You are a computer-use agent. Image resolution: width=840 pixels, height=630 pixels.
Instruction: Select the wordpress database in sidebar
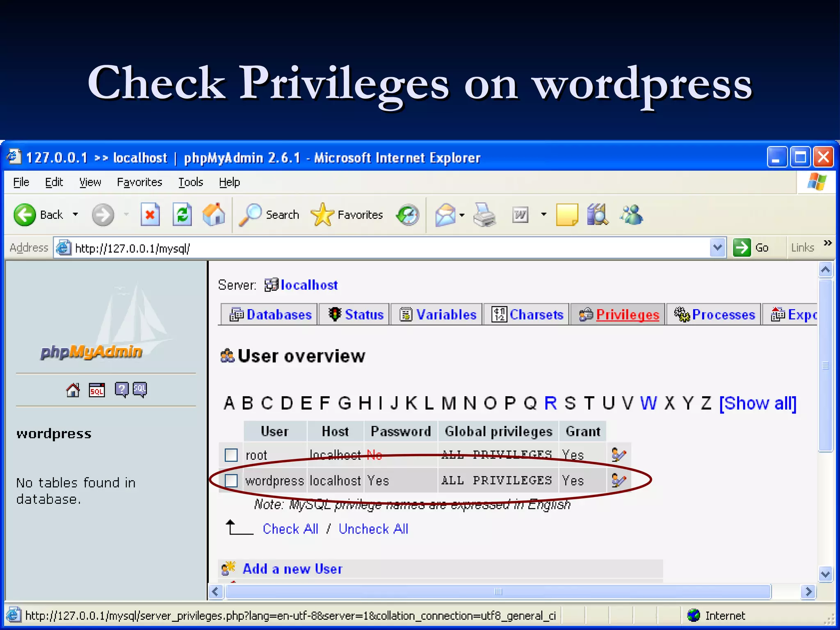click(x=54, y=434)
